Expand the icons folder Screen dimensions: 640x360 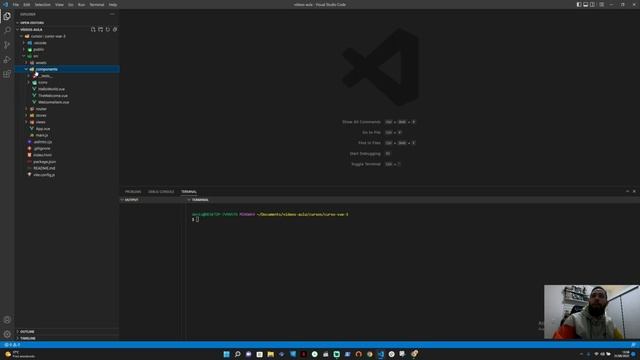pos(42,82)
